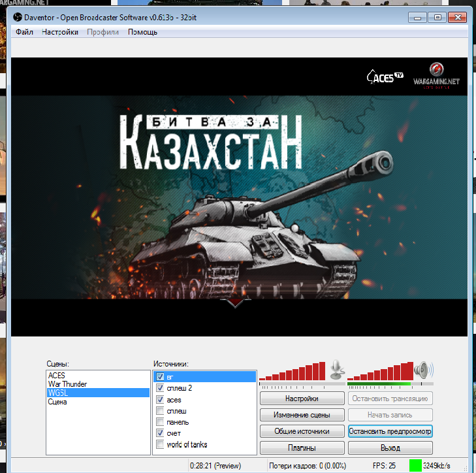Click Остановить трансляцию button
Viewport: 476px width, 473px height.
click(390, 399)
